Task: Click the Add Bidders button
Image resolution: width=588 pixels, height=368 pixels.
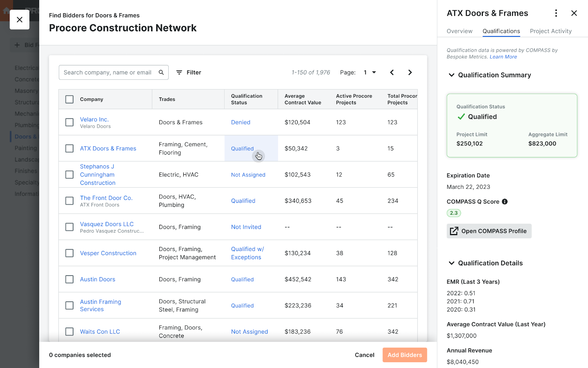Action: click(404, 355)
